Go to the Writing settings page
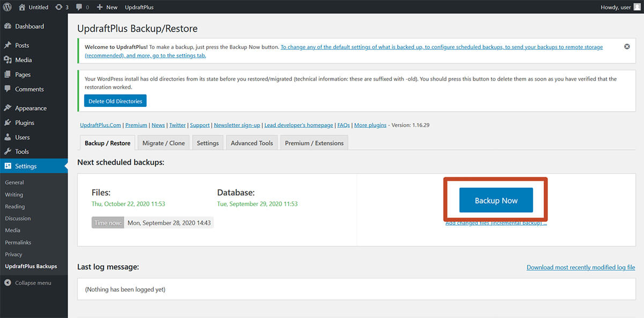644x318 pixels. (x=14, y=194)
